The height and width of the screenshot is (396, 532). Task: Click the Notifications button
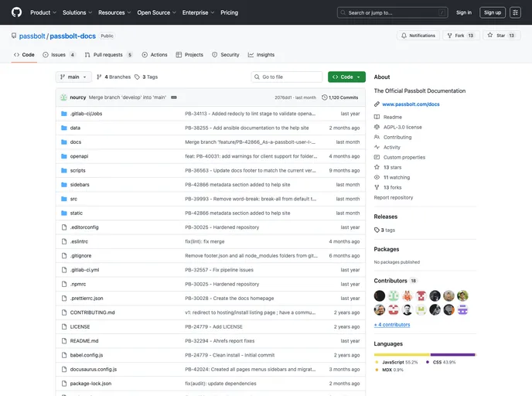click(x=418, y=36)
